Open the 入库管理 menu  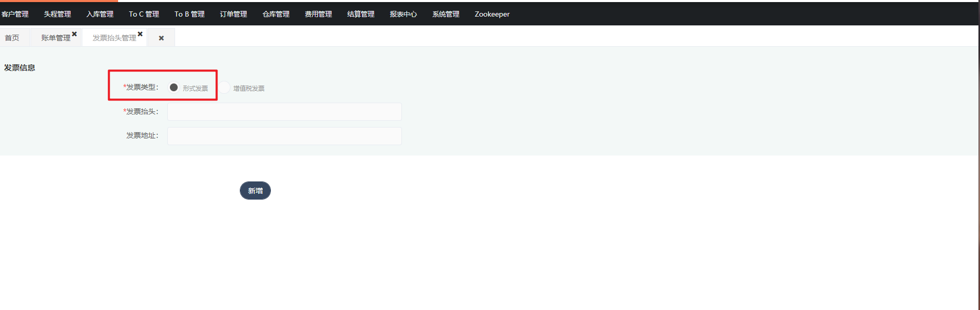tap(100, 14)
